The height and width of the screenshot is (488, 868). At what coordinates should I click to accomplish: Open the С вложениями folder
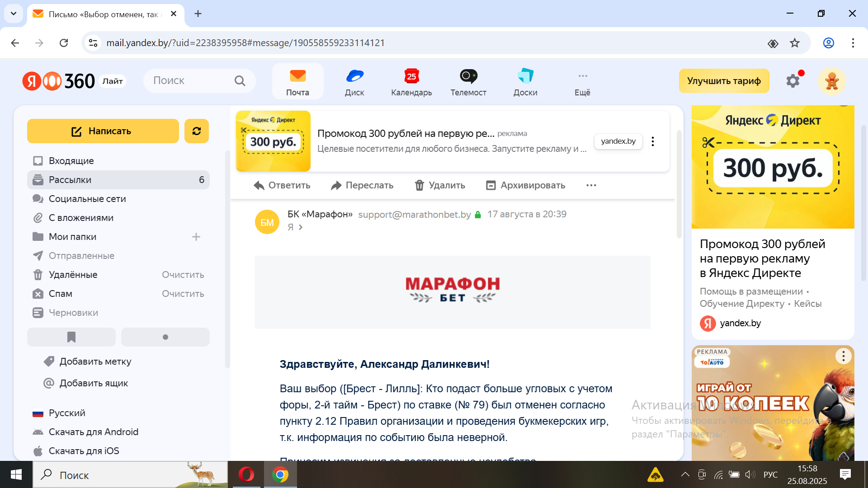[118, 218]
